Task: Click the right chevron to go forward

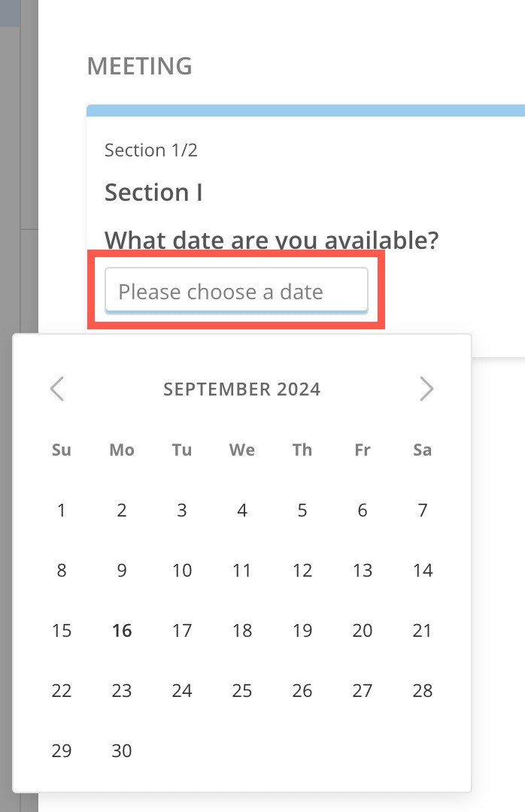Action: point(426,389)
